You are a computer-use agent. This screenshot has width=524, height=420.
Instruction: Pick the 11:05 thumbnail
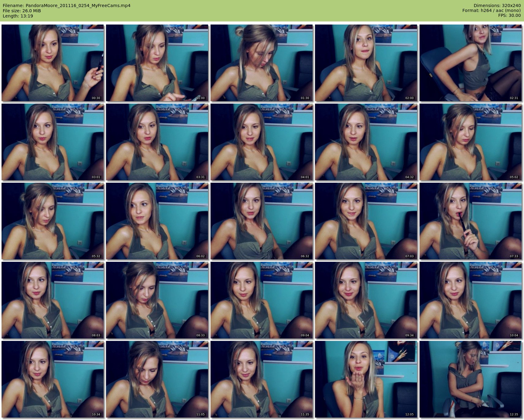[157, 379]
